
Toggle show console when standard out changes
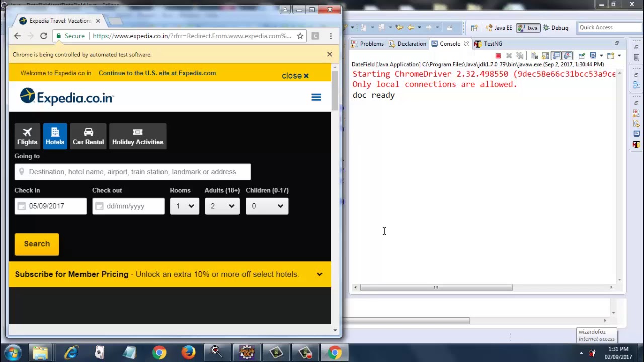coord(556,56)
